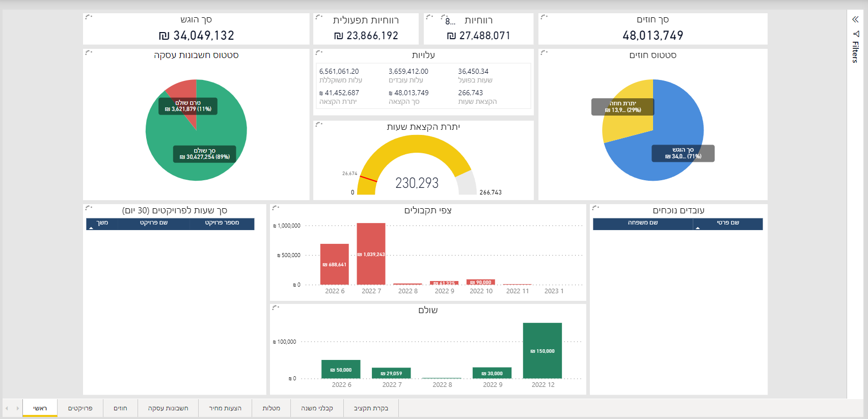
Task: Sort by the שם פרטי column header
Action: 727,223
